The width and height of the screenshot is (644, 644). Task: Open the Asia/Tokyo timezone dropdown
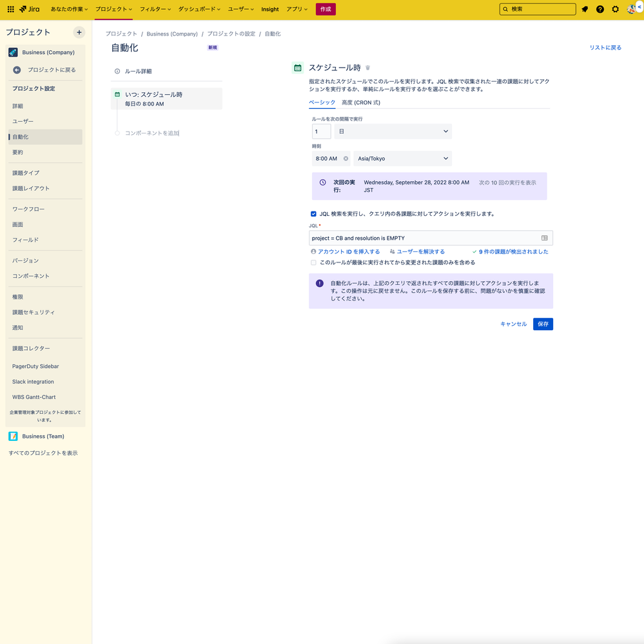(446, 158)
